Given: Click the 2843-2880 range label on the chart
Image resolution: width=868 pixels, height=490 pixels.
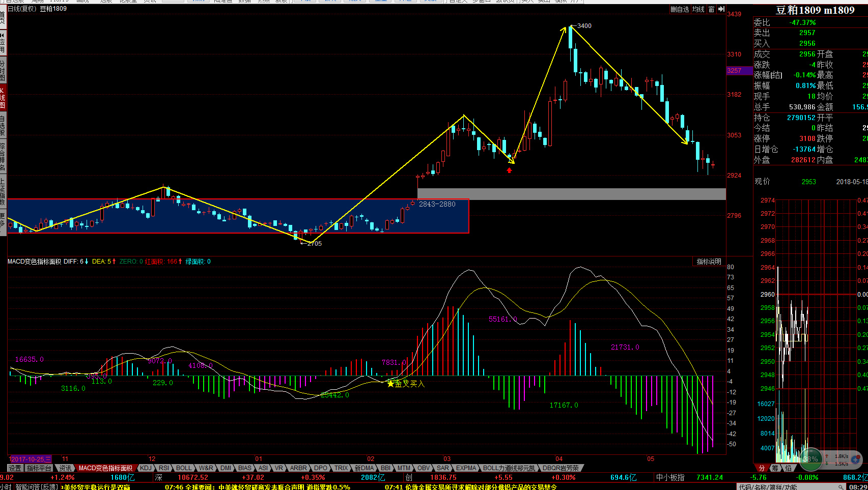Looking at the screenshot, I should pos(437,204).
